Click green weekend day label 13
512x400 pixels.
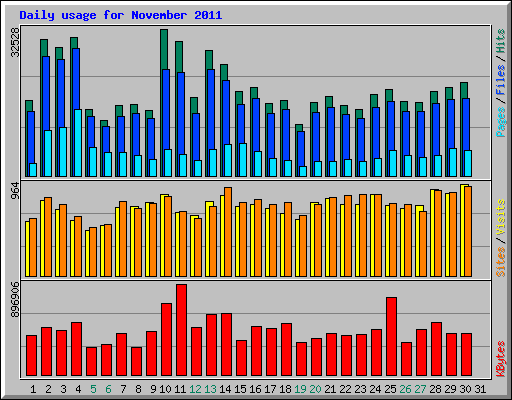click(x=210, y=389)
